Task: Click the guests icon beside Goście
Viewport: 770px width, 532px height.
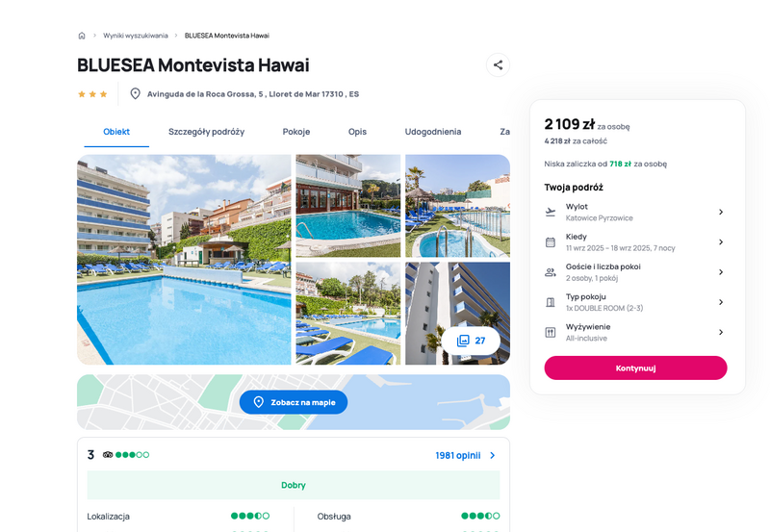Action: (x=551, y=272)
